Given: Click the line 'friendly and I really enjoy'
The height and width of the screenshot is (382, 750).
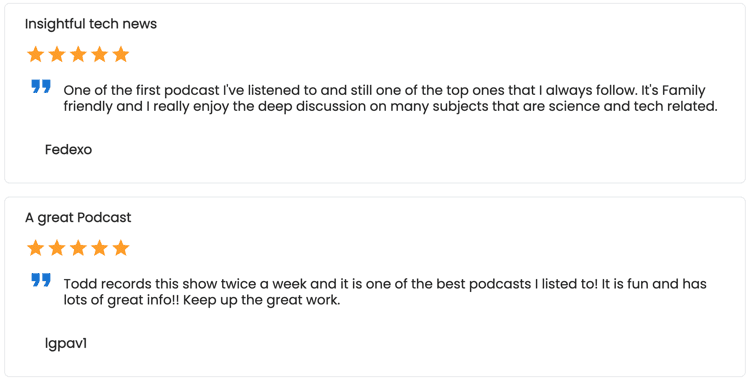Looking at the screenshot, I should 391,106.
